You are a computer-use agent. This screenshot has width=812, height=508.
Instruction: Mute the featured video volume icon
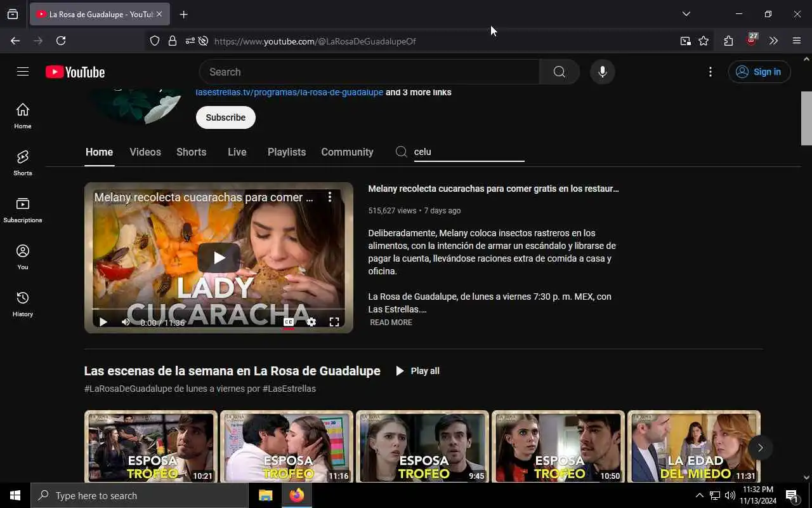(126, 322)
